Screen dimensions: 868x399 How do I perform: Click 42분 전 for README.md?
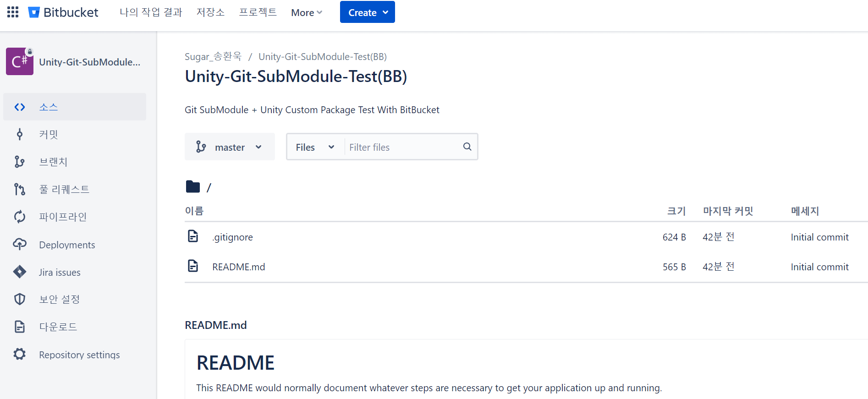pyautogui.click(x=719, y=267)
